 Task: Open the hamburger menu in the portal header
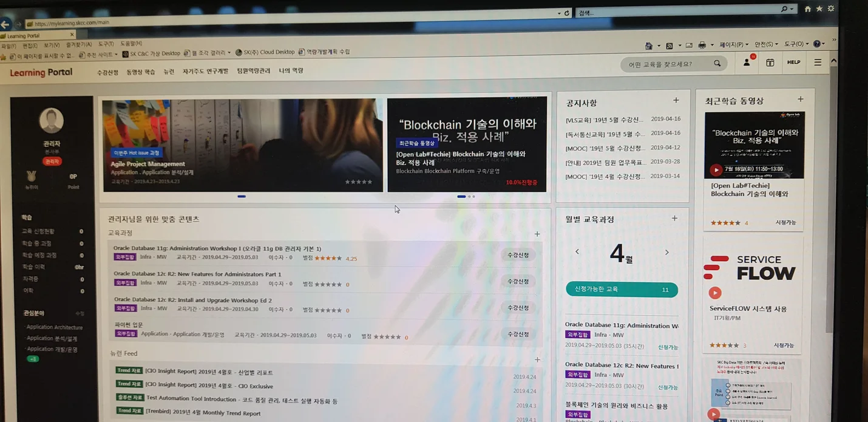818,62
